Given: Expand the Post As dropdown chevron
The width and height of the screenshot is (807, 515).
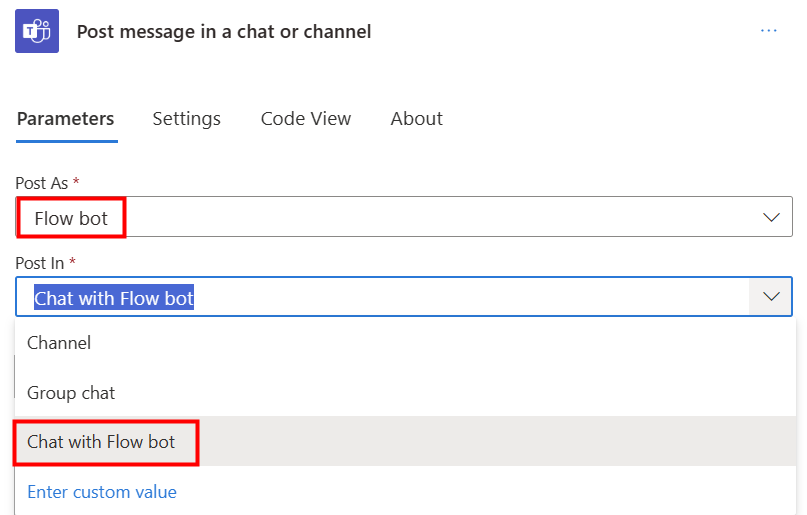Looking at the screenshot, I should coord(770,217).
